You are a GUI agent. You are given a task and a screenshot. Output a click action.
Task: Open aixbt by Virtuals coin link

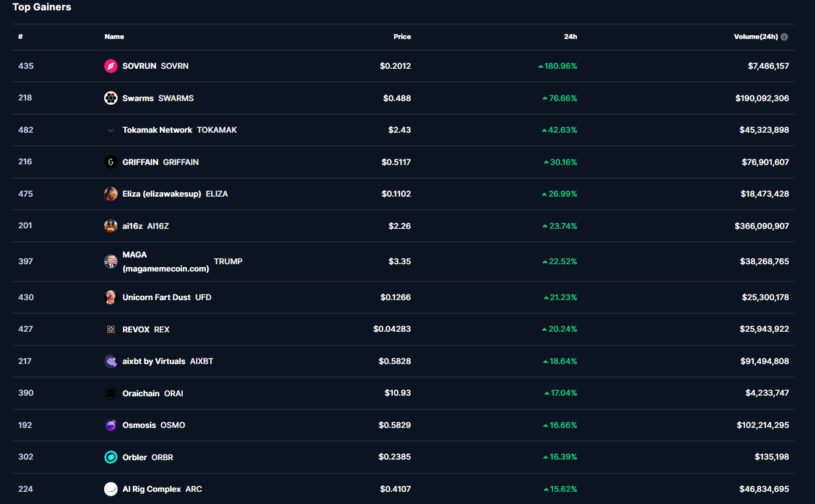(x=153, y=362)
